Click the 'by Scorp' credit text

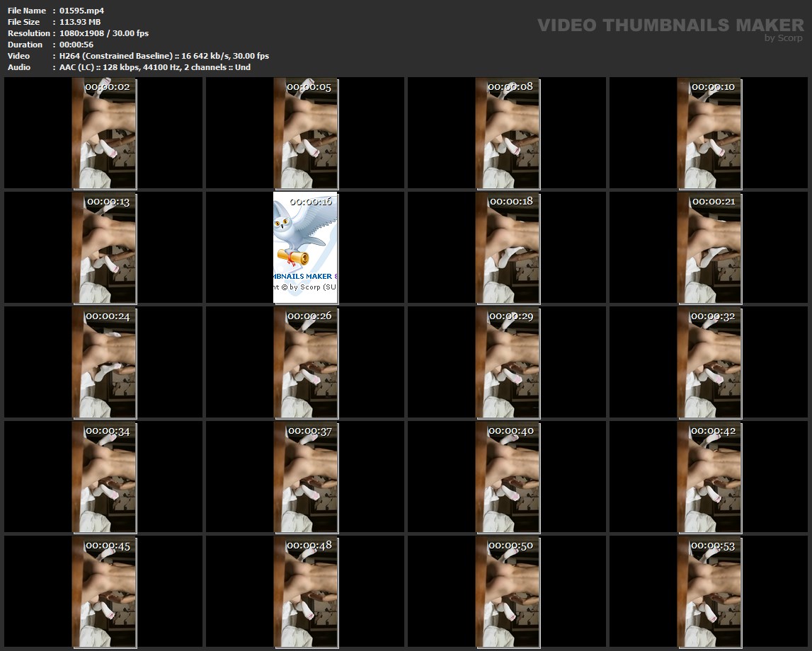coord(783,38)
